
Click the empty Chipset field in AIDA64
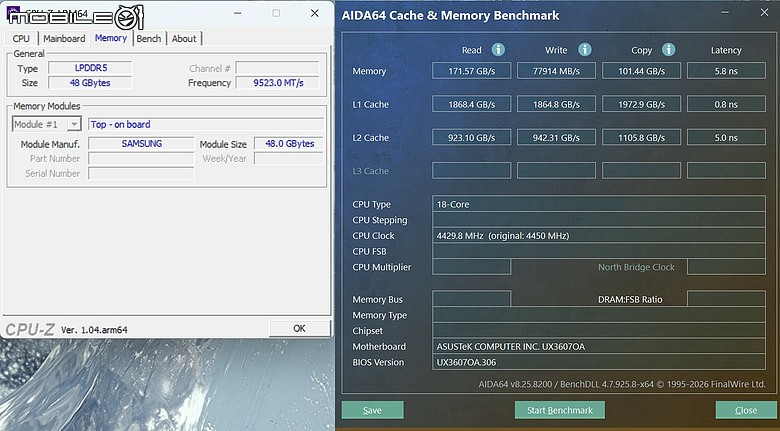(599, 330)
